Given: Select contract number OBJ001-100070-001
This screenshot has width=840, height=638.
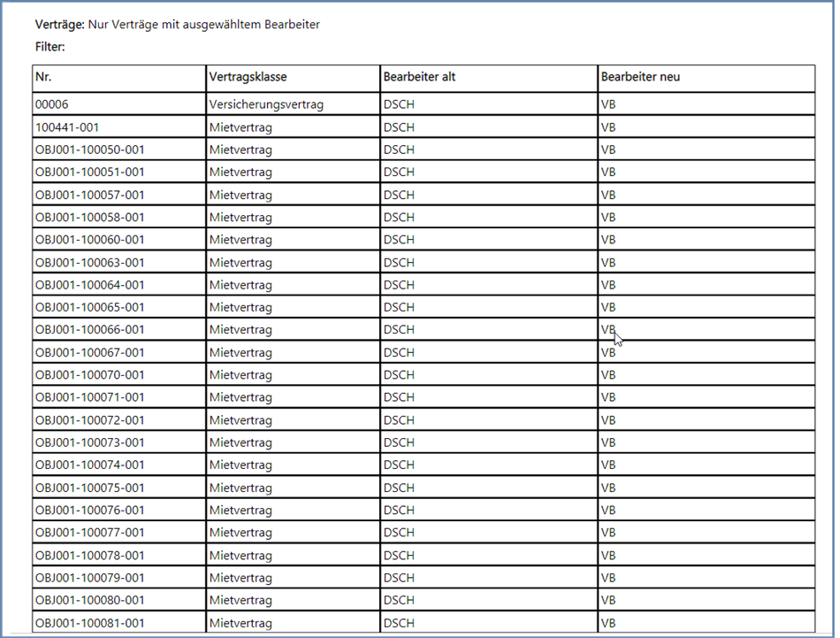Looking at the screenshot, I should click(x=89, y=374).
